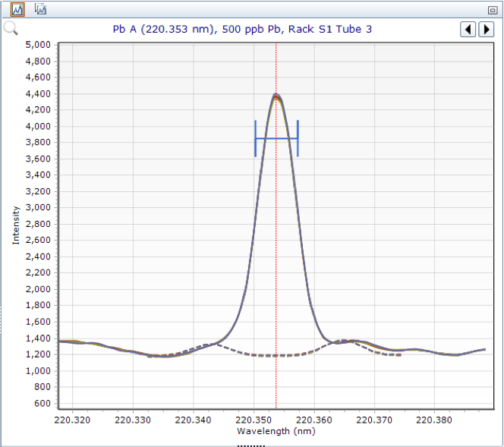Click the Intensity axis label
The width and height of the screenshot is (504, 447).
tap(16, 225)
